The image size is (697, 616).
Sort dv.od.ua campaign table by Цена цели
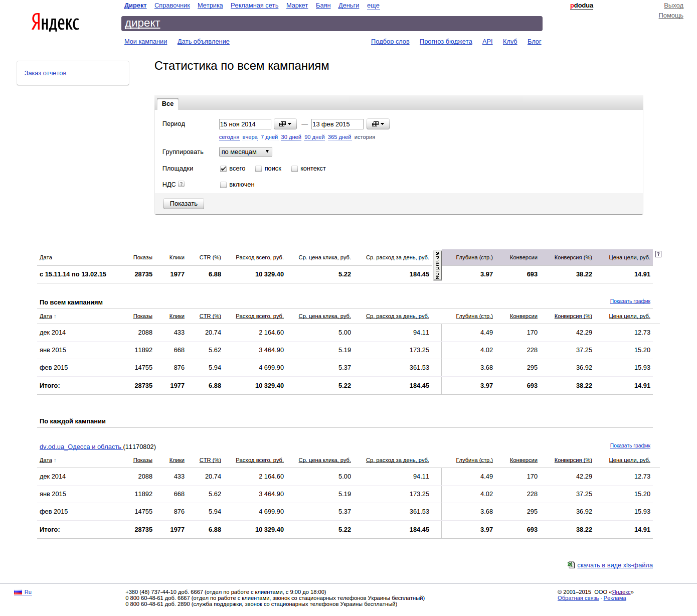629,460
